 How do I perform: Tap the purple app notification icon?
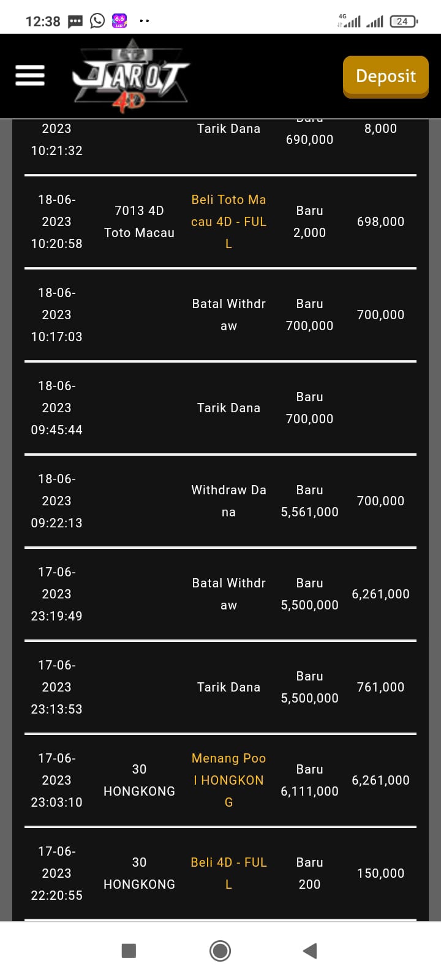(x=120, y=21)
